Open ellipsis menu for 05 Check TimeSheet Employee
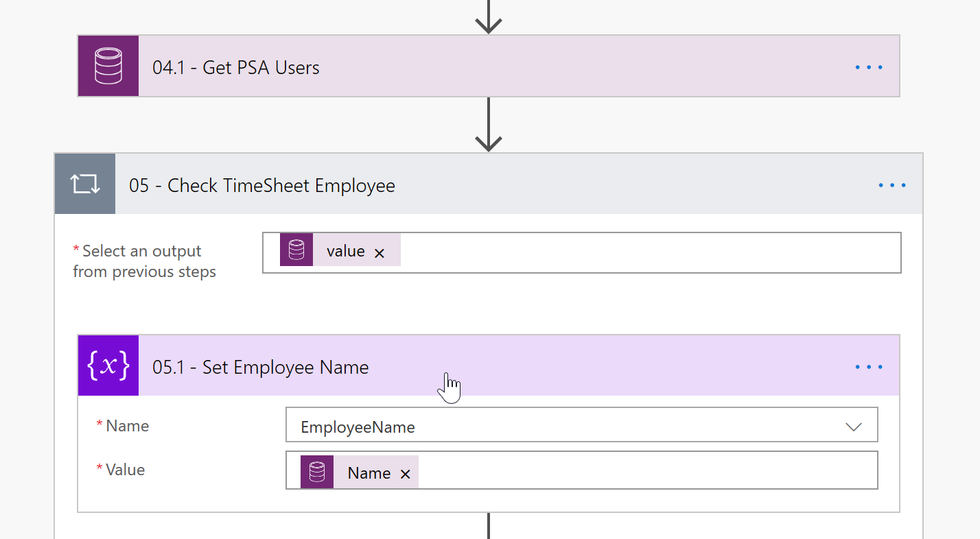980x539 pixels. coord(891,185)
